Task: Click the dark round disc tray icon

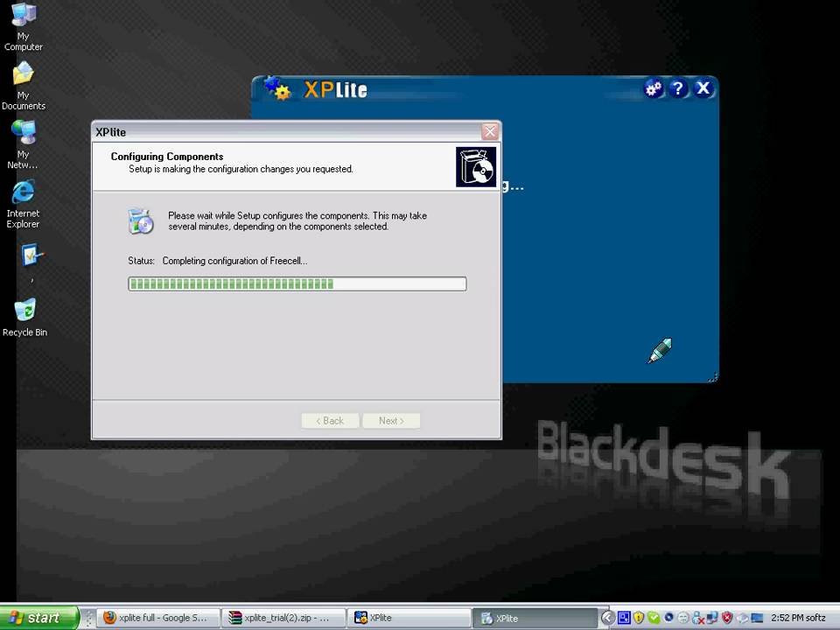Action: (x=668, y=617)
